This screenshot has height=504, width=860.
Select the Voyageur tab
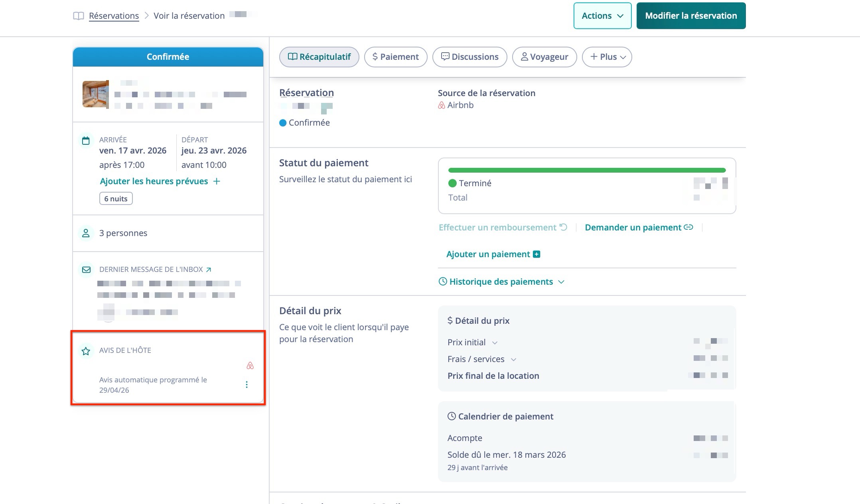pos(544,57)
